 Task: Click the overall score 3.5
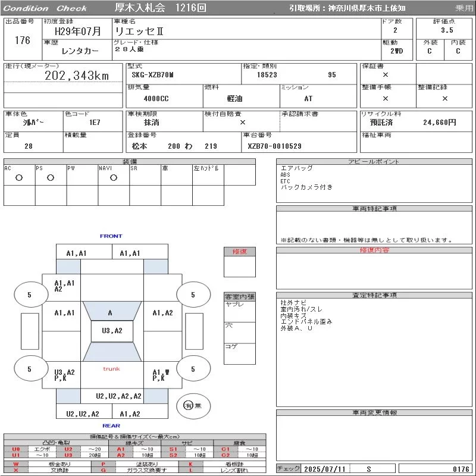[x=447, y=30]
